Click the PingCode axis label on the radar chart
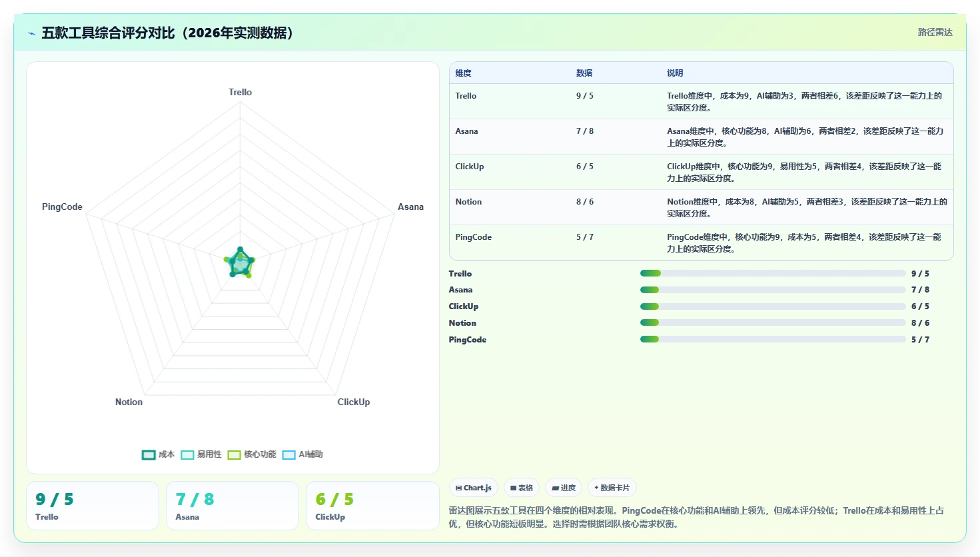 pos(62,207)
